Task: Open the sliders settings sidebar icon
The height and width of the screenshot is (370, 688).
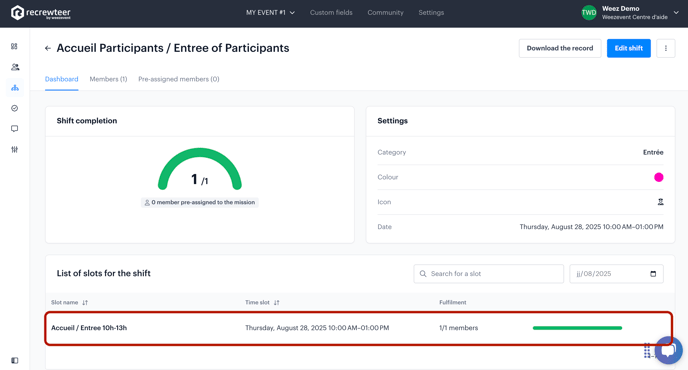Action: coord(14,149)
